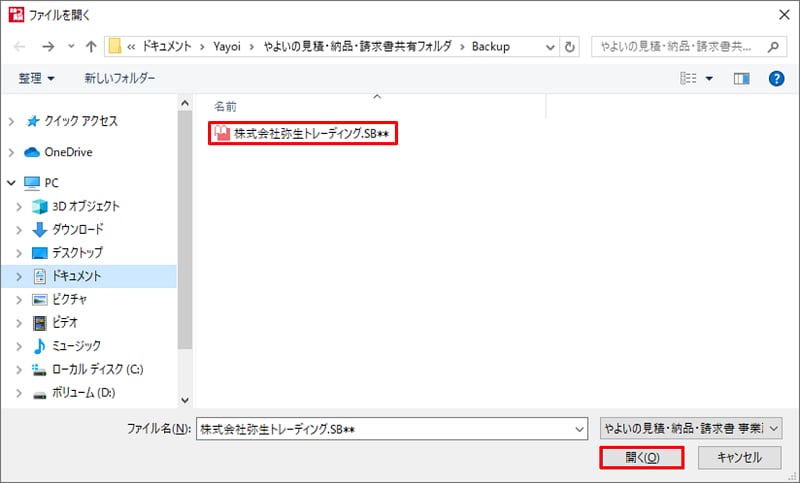800x483 pixels.
Task: Toggle the preview pane icon
Action: 741,79
